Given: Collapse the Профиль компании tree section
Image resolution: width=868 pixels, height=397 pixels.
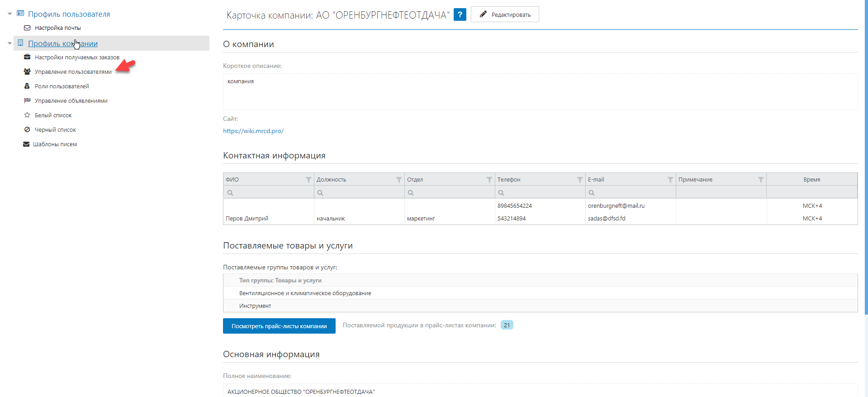Looking at the screenshot, I should pyautogui.click(x=9, y=43).
